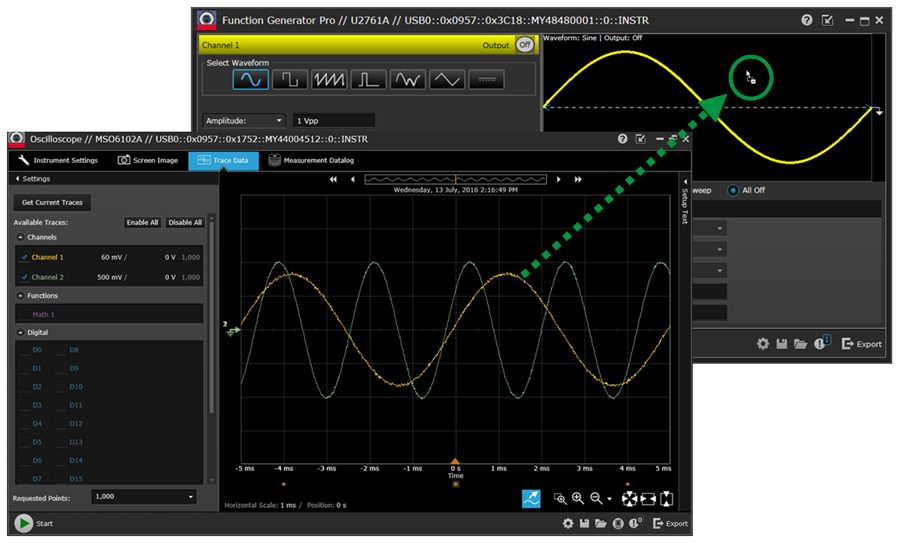Select the DC flat-line waveform icon
The height and width of the screenshot is (543, 900).
point(487,79)
